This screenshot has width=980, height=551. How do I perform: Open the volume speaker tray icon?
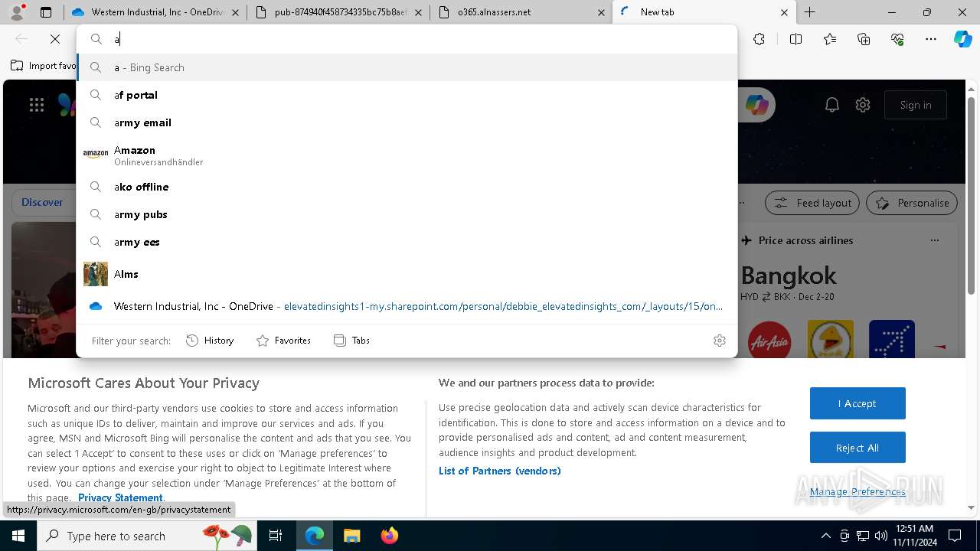tap(881, 536)
